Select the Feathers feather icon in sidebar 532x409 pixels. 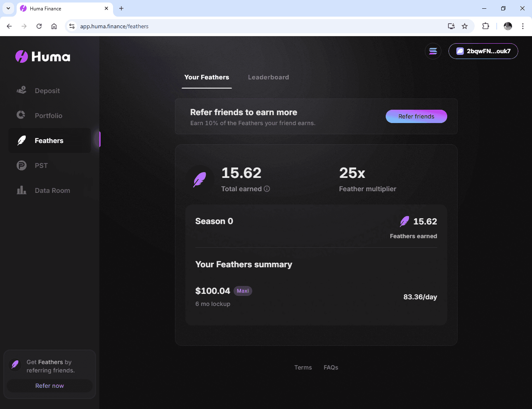[x=22, y=140]
